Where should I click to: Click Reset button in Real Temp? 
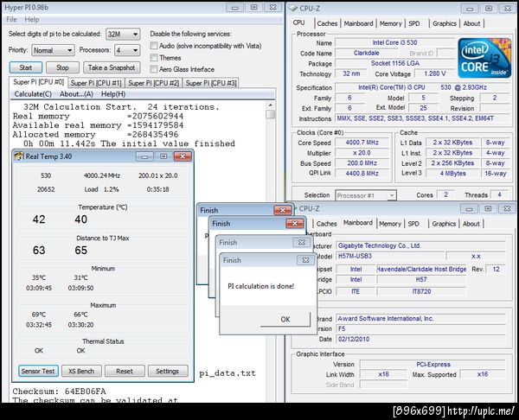coord(125,372)
